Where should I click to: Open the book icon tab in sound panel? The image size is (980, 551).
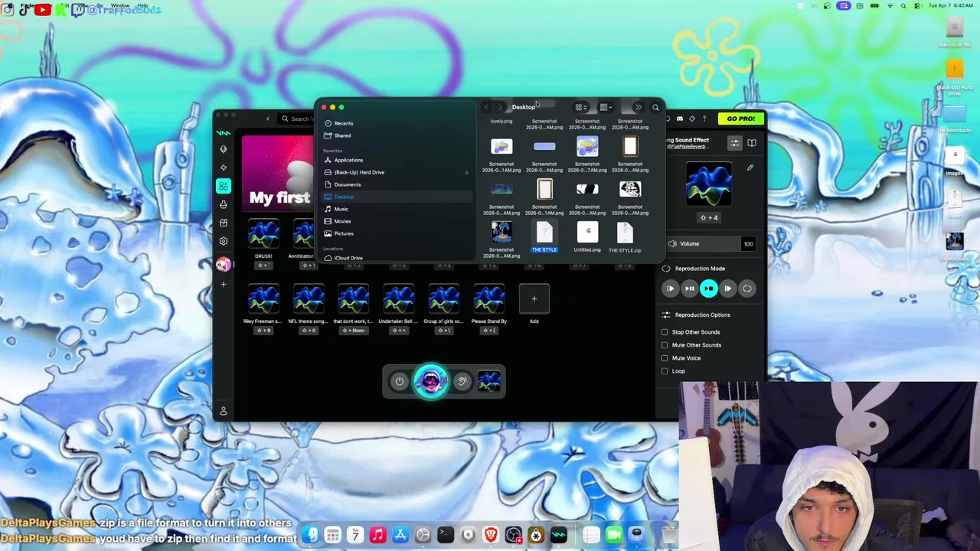click(752, 143)
